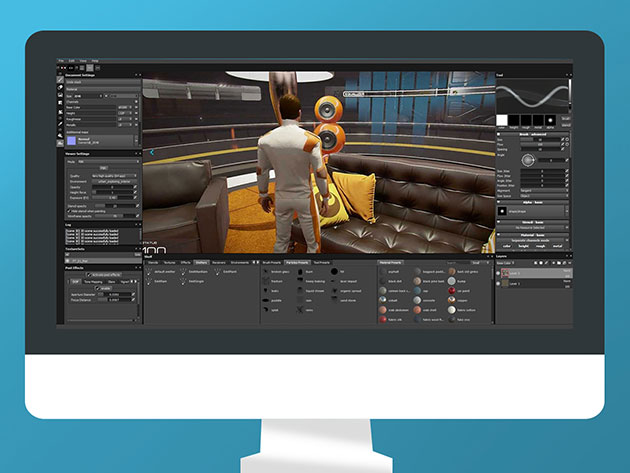630x473 pixels.
Task: Click the Shelf search field
Action: click(x=458, y=262)
